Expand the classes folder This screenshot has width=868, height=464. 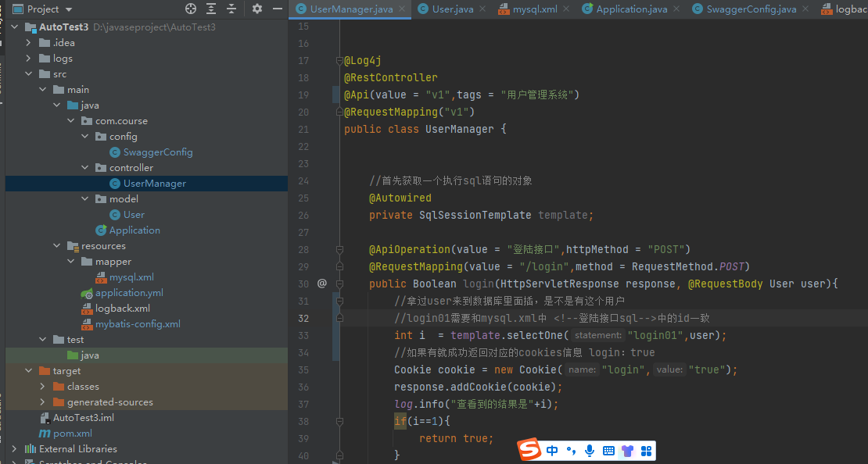(x=43, y=386)
